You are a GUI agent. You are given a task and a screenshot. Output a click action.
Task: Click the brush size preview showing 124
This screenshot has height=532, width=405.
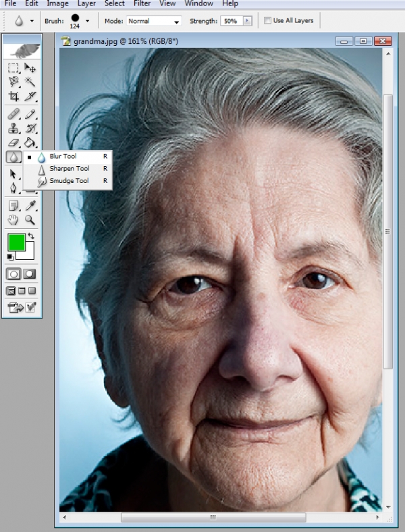[75, 21]
